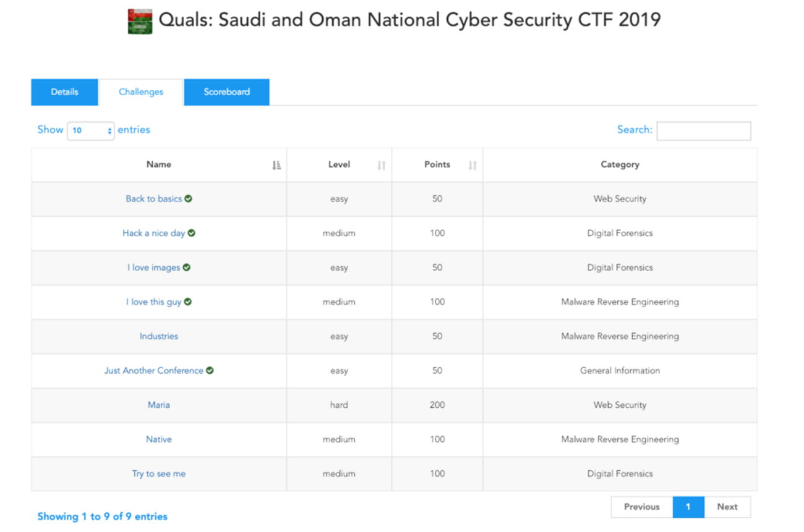Image resolution: width=804 pixels, height=532 pixels.
Task: Go to the Previous page
Action: click(641, 507)
